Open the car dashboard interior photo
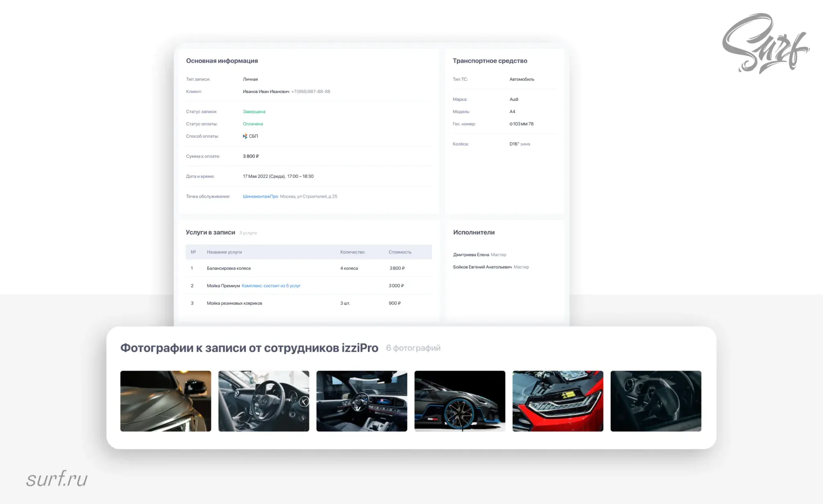The width and height of the screenshot is (823, 504). pyautogui.click(x=362, y=401)
